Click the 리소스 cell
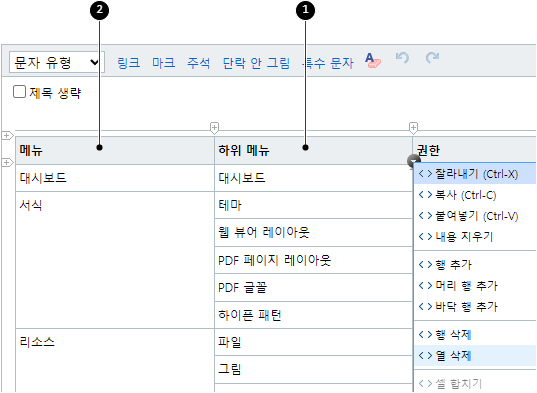Screen dimensions: 537x393 point(115,360)
